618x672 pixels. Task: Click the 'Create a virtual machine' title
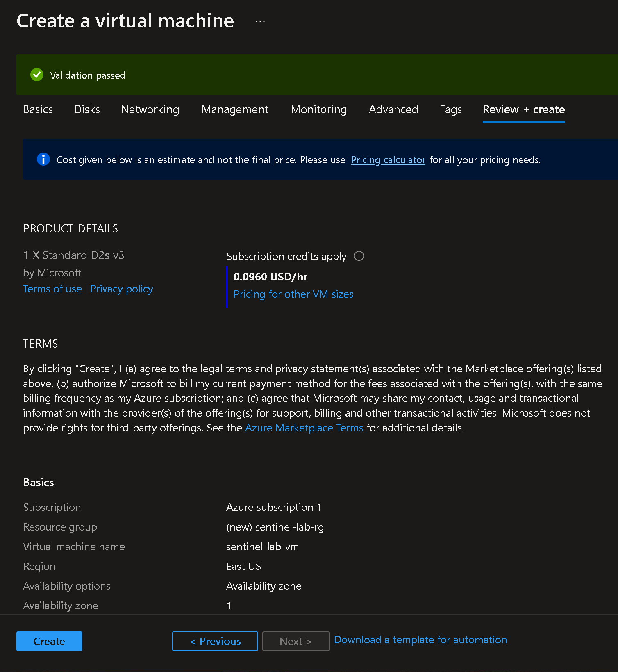point(125,21)
